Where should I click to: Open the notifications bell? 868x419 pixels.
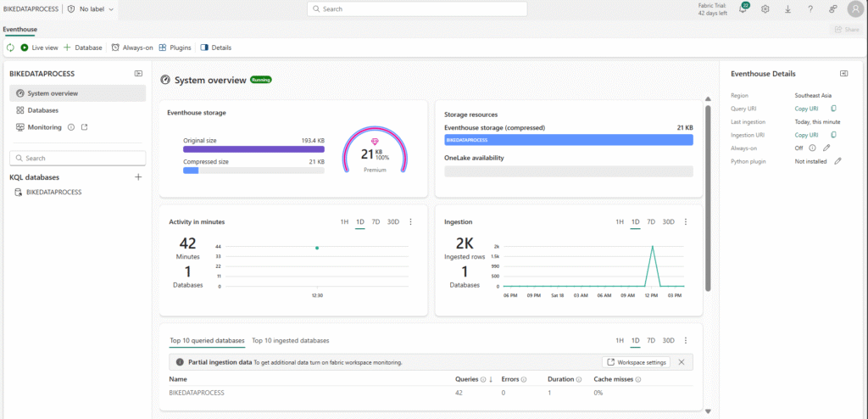[x=743, y=8]
